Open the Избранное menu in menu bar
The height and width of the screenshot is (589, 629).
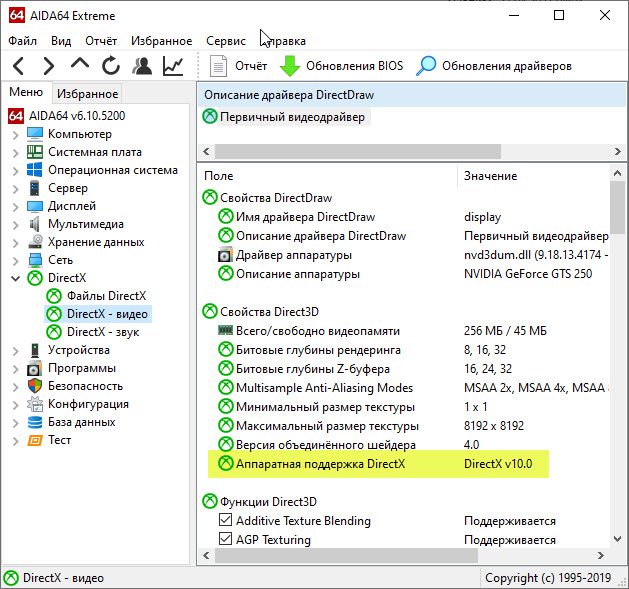pos(161,41)
